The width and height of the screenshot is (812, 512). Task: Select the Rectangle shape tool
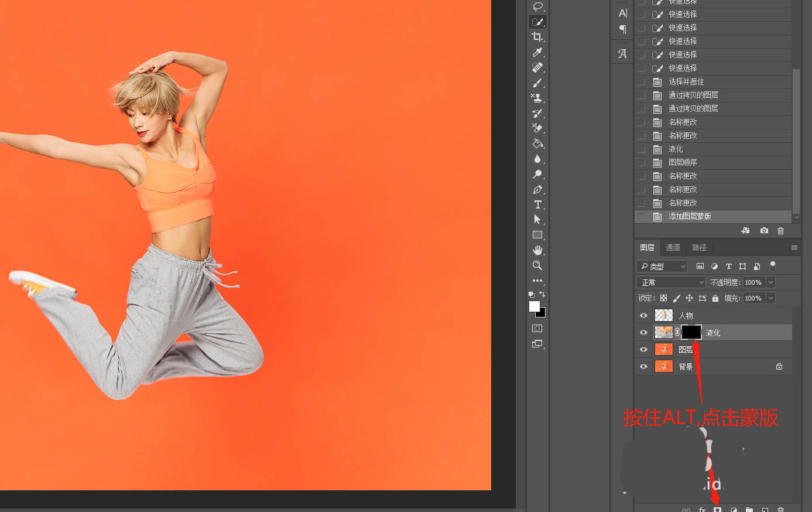(x=537, y=235)
